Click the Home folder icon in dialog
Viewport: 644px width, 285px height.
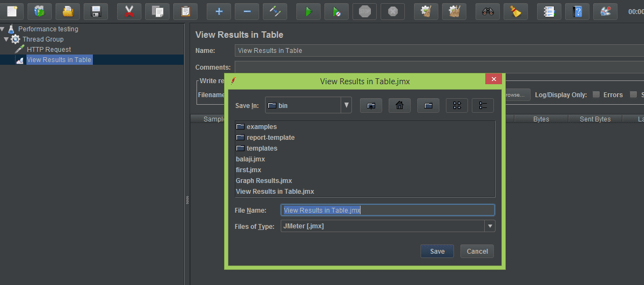click(x=399, y=106)
